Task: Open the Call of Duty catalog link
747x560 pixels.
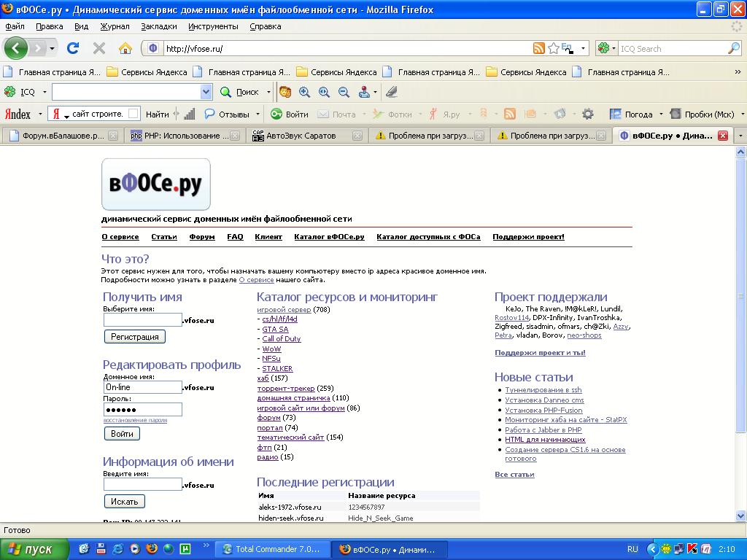Action: (282, 338)
